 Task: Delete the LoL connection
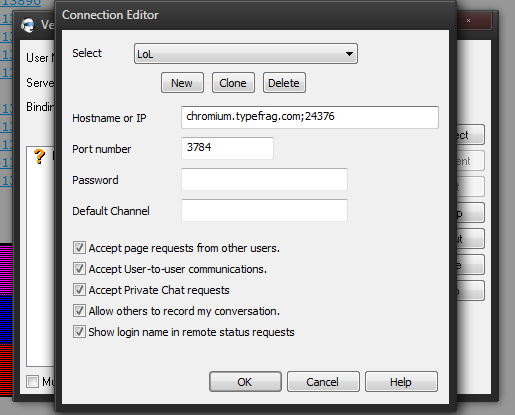pyautogui.click(x=284, y=83)
